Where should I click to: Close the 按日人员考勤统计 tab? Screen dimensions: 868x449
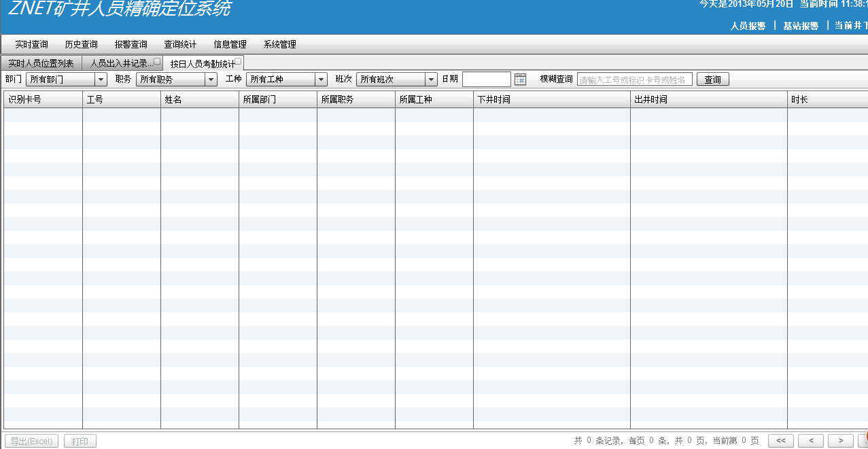coord(239,61)
